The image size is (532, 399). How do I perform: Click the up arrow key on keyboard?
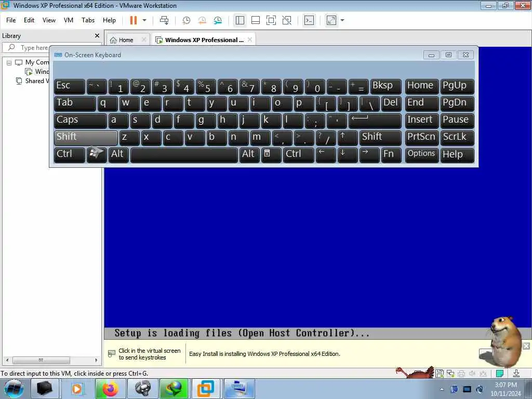point(348,138)
